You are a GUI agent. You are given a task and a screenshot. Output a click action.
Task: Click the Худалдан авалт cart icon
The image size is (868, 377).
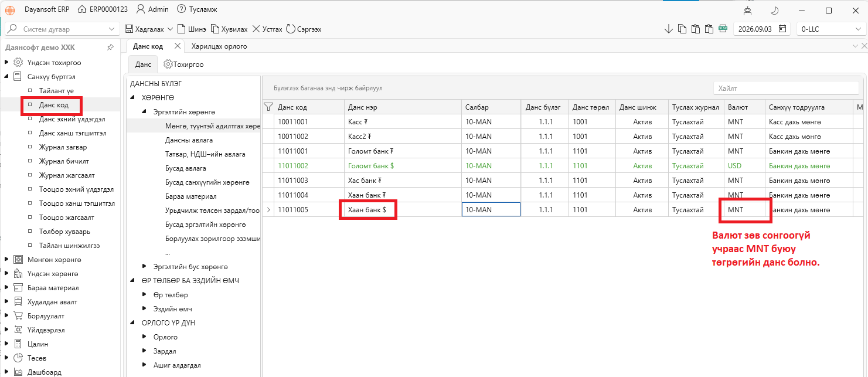pyautogui.click(x=18, y=301)
